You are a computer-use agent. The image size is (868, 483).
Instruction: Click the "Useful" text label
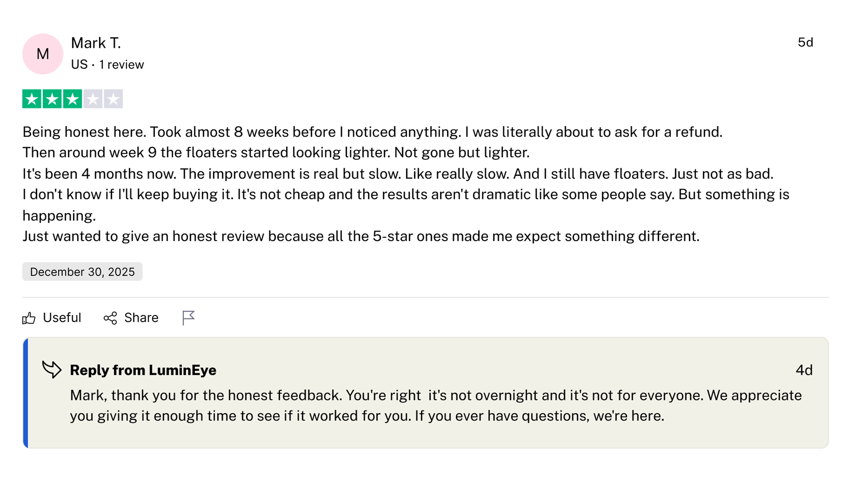click(x=62, y=318)
